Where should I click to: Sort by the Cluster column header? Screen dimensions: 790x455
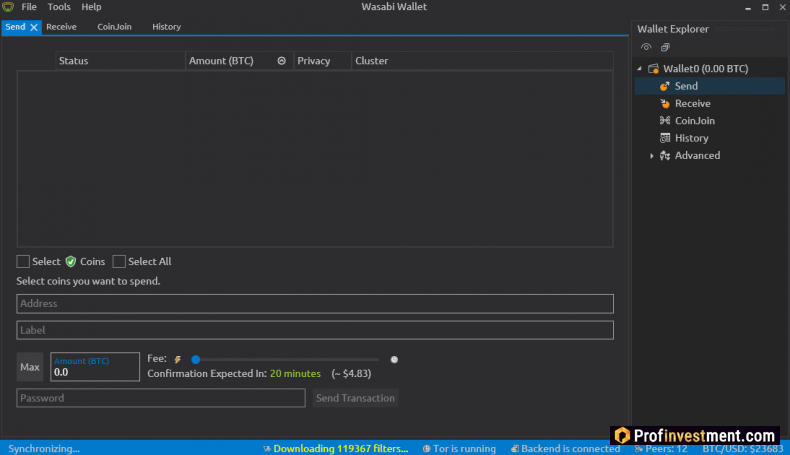click(x=482, y=60)
